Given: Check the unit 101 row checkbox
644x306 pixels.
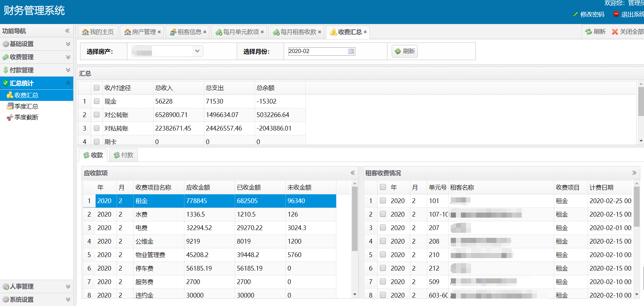Looking at the screenshot, I should [x=383, y=201].
